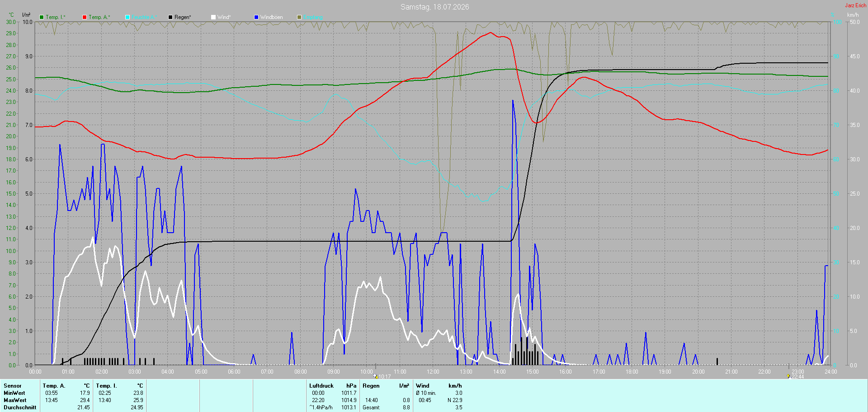Click the black Regen legend swatch

click(x=170, y=17)
